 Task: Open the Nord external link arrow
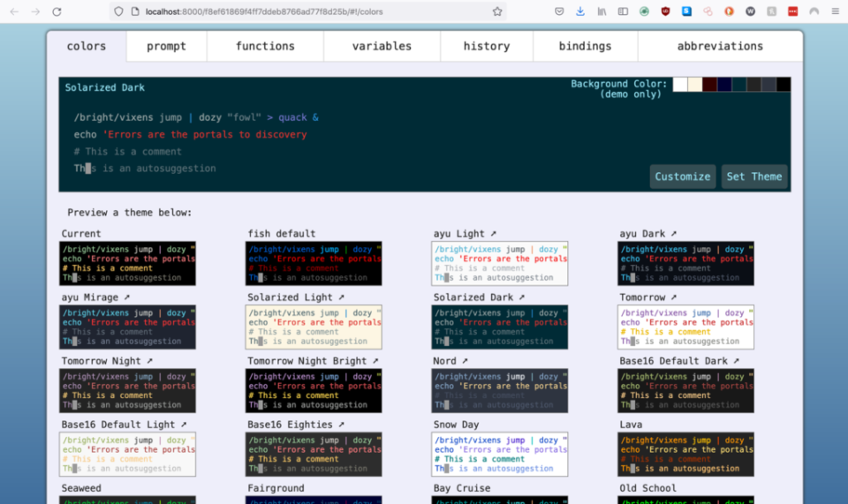click(465, 361)
